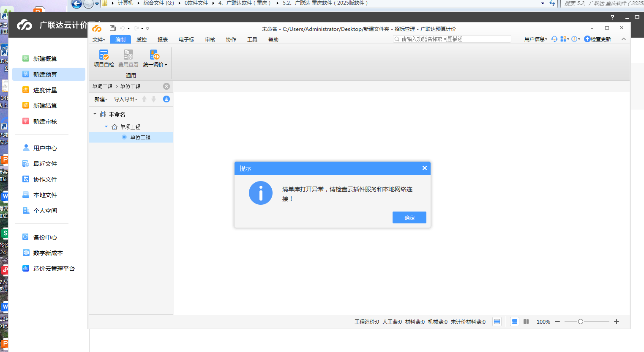Click 确定 in the 提示 dialog
This screenshot has height=352, width=644.
click(x=409, y=217)
